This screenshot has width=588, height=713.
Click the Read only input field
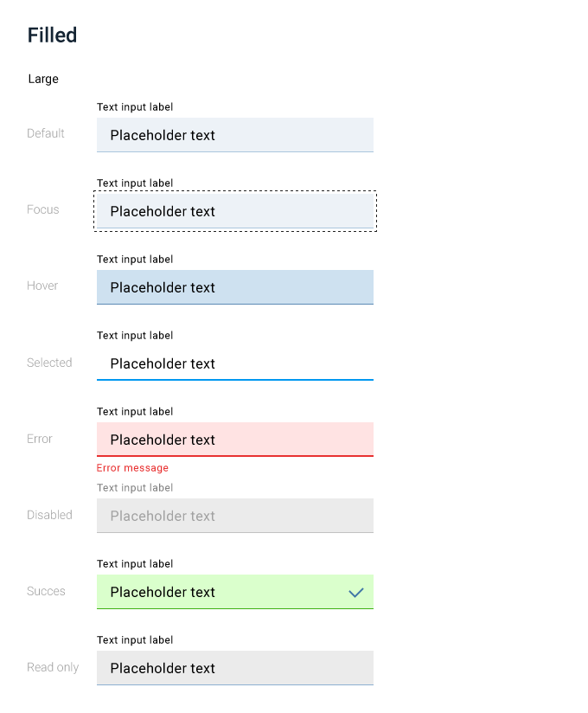tap(235, 668)
